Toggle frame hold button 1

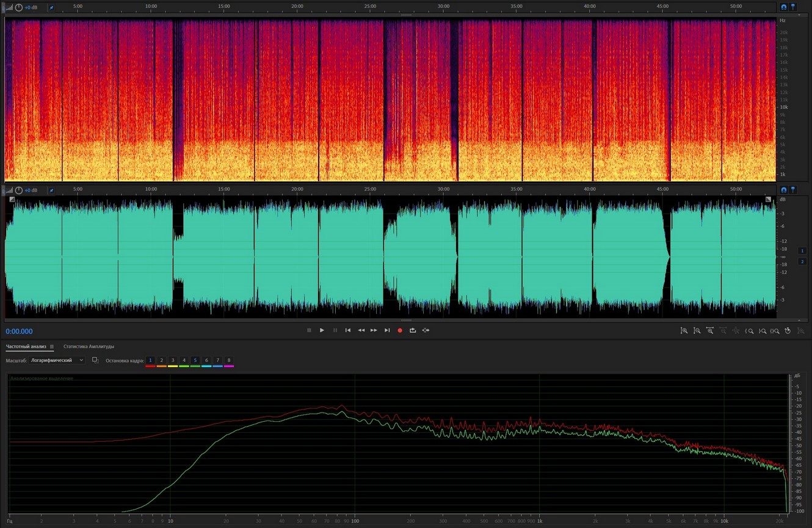[150, 361]
